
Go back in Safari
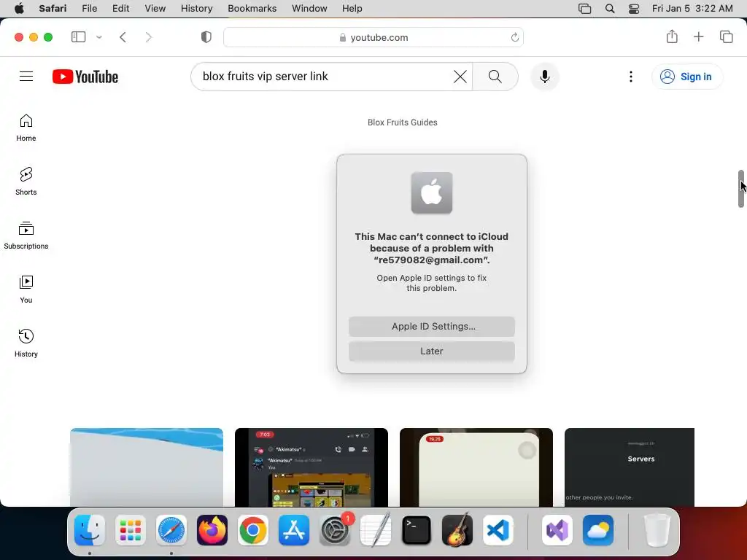pos(123,37)
